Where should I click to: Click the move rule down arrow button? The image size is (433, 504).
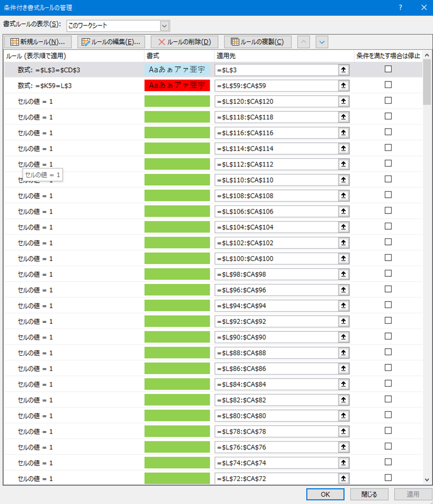322,42
